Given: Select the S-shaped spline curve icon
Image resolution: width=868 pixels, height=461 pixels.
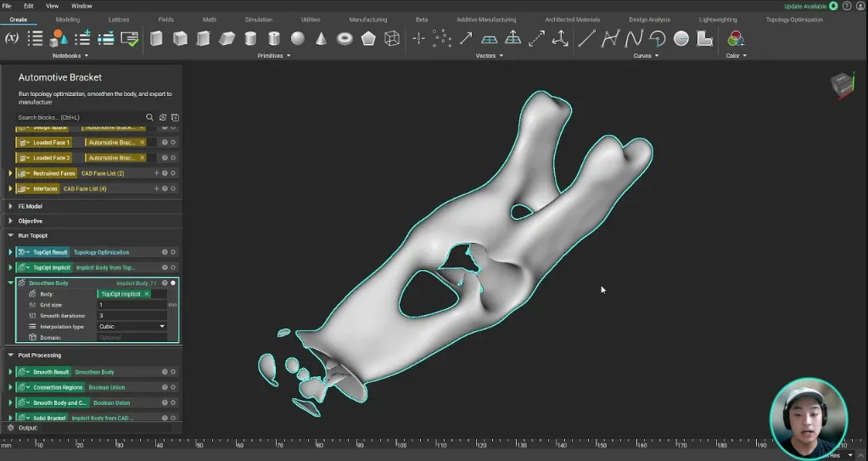Looking at the screenshot, I should [x=634, y=38].
